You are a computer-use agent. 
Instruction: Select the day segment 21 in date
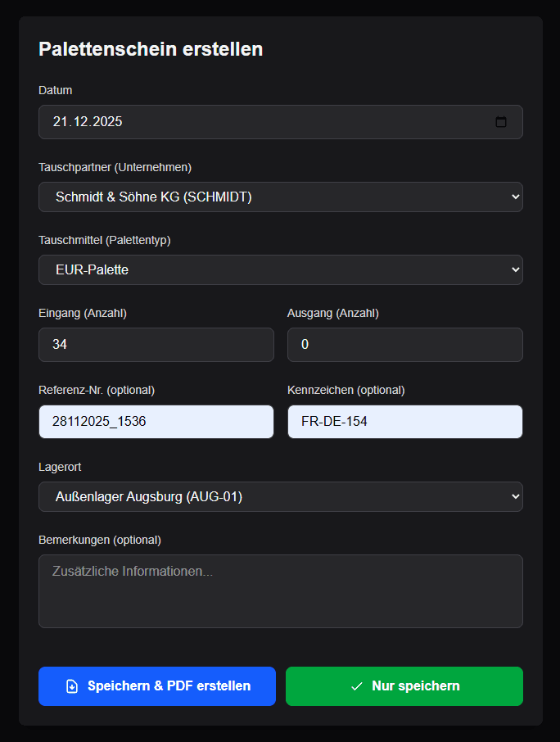[61, 122]
